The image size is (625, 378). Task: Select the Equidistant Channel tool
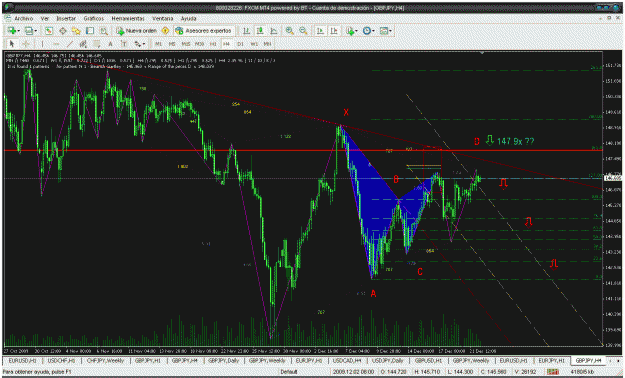coord(83,44)
